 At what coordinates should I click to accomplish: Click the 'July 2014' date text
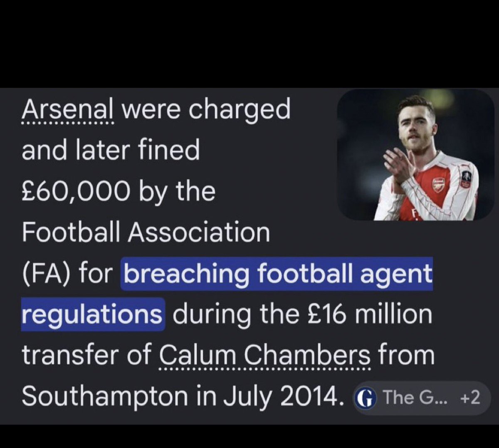tap(281, 397)
